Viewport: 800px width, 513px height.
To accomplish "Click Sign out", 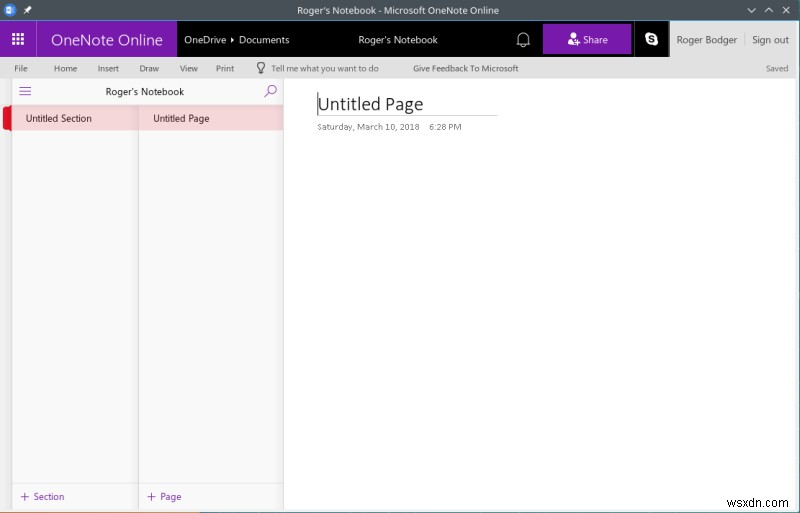I will pos(770,40).
